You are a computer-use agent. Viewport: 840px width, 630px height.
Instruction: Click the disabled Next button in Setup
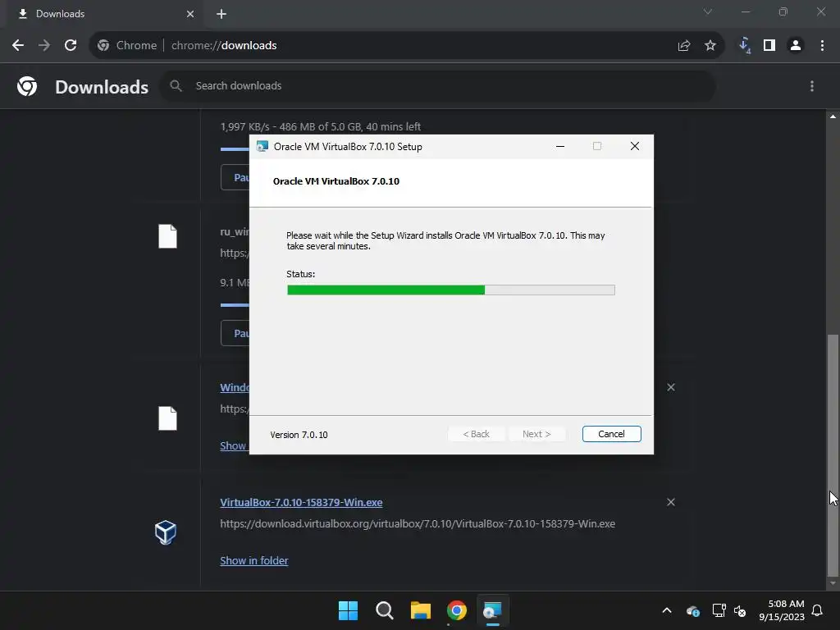coord(536,434)
